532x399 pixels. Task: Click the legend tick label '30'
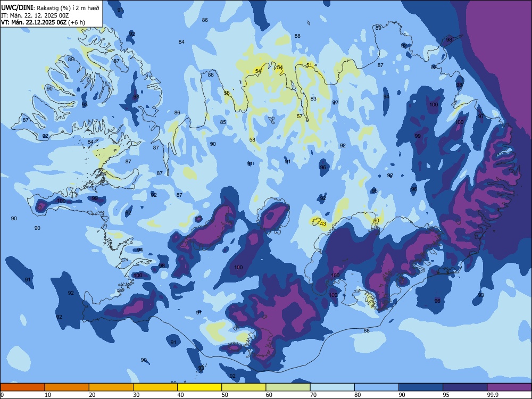[136, 395]
